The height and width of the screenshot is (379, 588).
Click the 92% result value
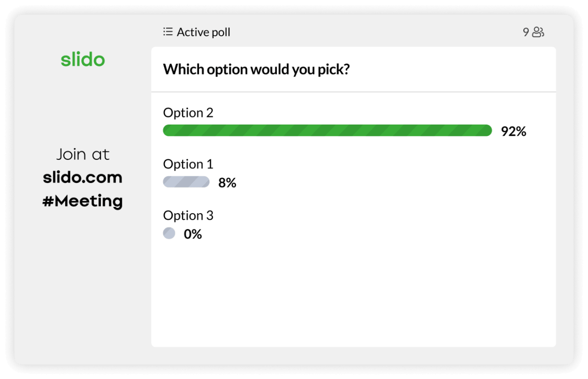(x=514, y=131)
